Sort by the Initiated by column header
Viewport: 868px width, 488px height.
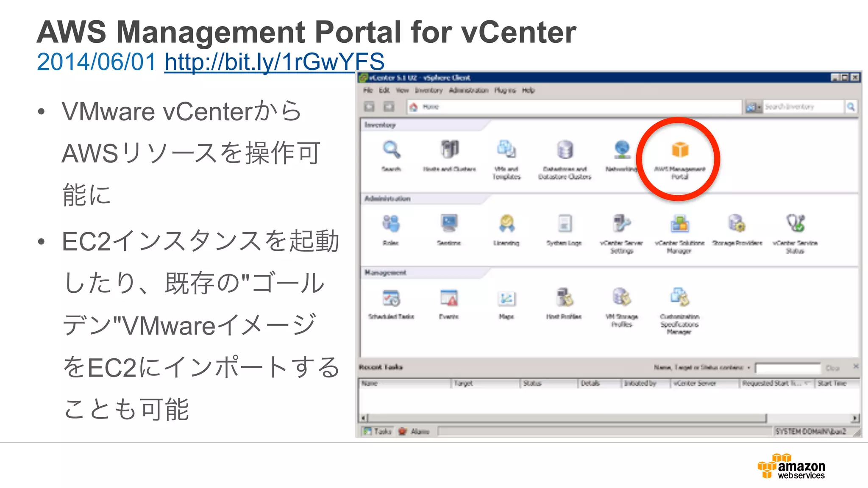point(646,383)
